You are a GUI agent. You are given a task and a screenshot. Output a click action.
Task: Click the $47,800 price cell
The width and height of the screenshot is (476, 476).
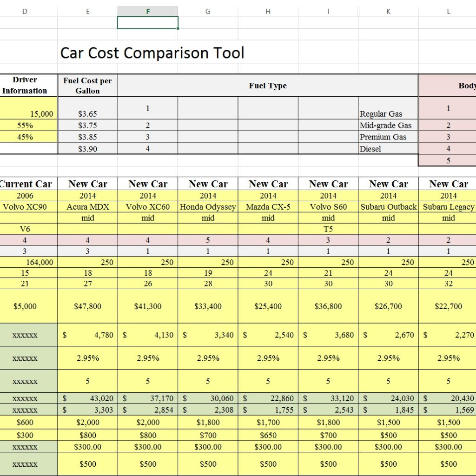pos(87,306)
